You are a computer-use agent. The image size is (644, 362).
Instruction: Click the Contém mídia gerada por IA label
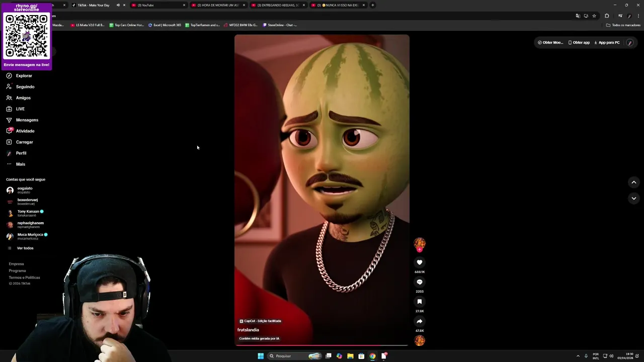click(259, 338)
